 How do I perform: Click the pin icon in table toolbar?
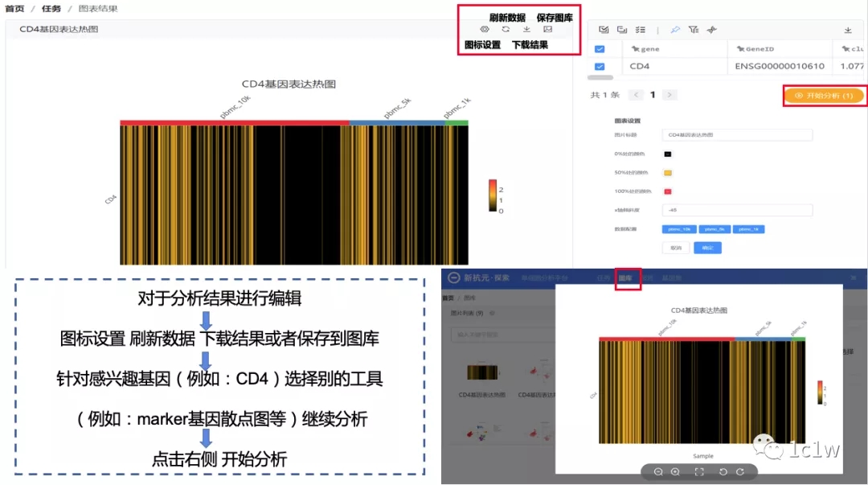[675, 30]
